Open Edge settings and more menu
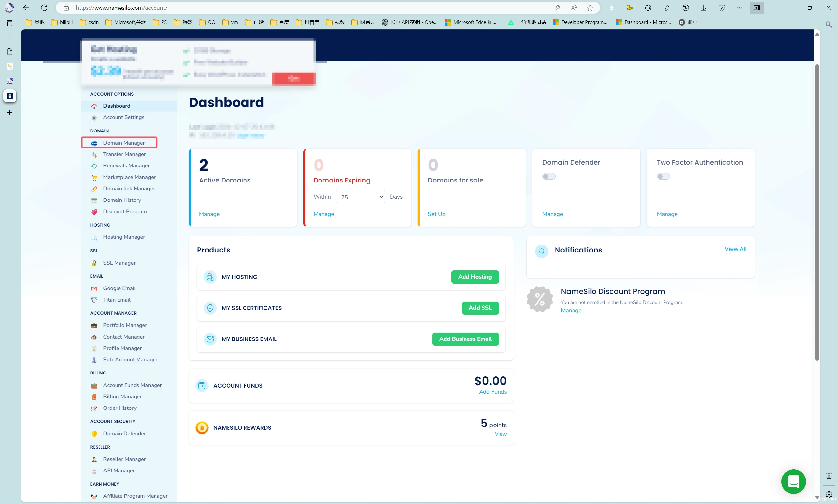 tap(739, 8)
